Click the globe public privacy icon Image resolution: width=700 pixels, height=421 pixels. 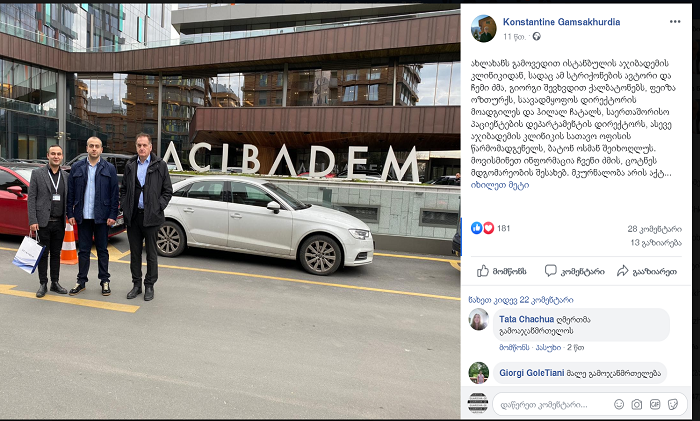tap(536, 37)
